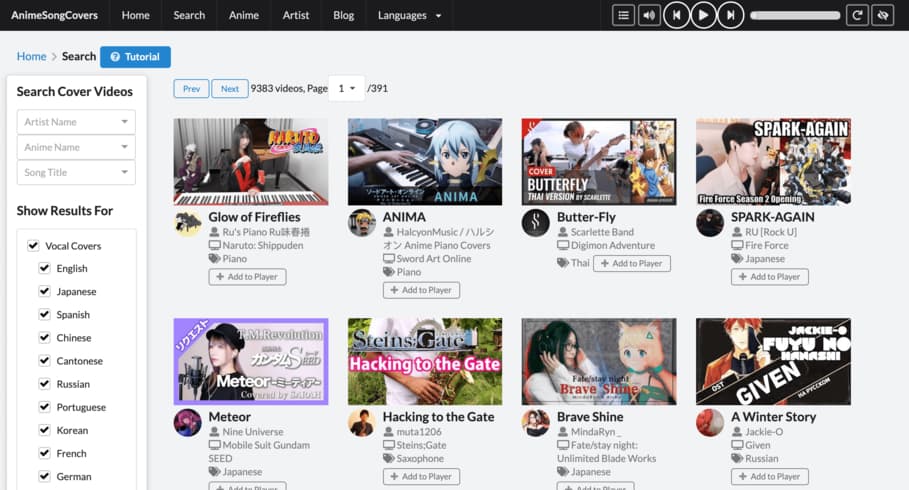Open HalcyonMusic channel avatar

point(362,223)
